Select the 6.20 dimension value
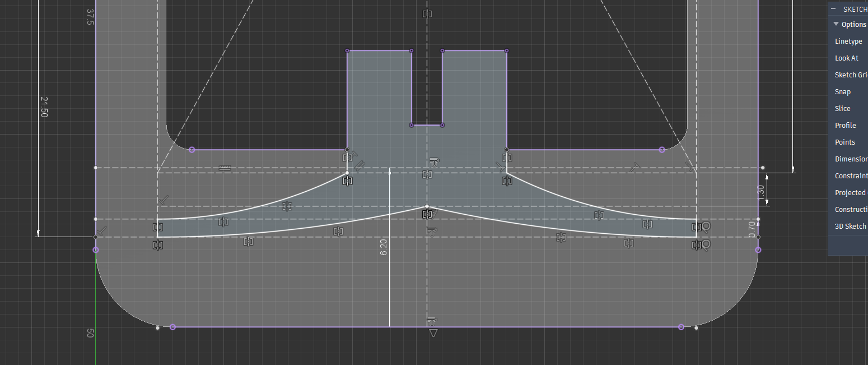Viewport: 868px width, 365px height. pos(384,247)
